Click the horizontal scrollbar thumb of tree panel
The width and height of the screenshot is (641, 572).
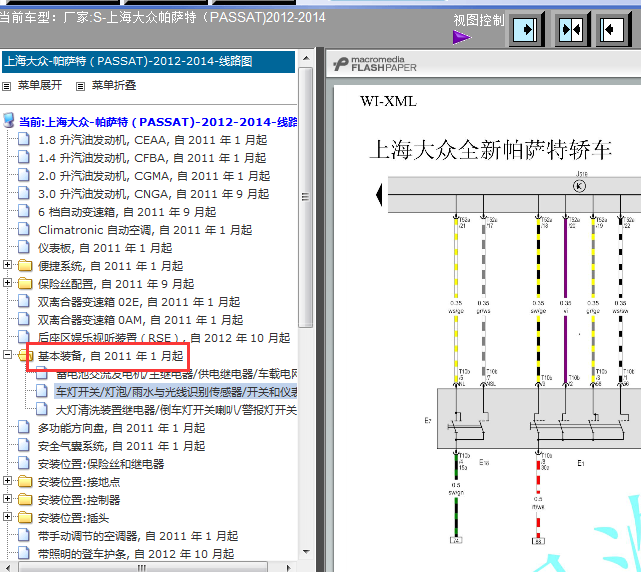pos(143,568)
